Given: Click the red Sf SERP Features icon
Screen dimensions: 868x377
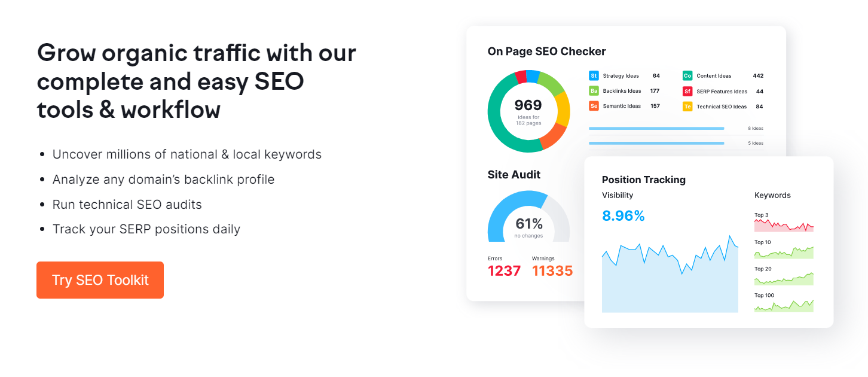Looking at the screenshot, I should (687, 92).
